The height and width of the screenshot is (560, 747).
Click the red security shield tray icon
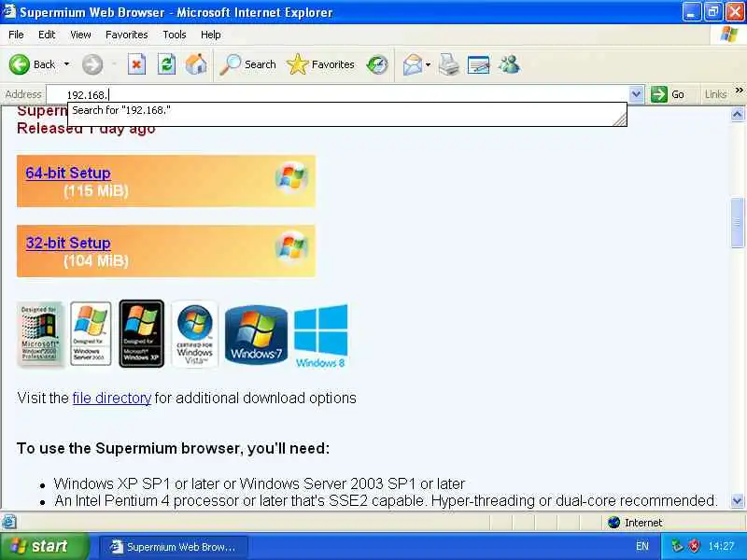694,546
